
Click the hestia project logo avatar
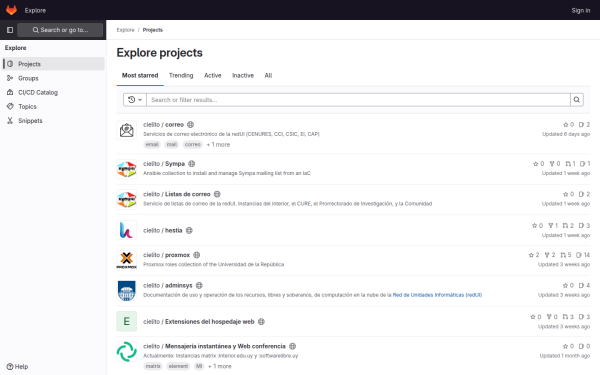(127, 230)
